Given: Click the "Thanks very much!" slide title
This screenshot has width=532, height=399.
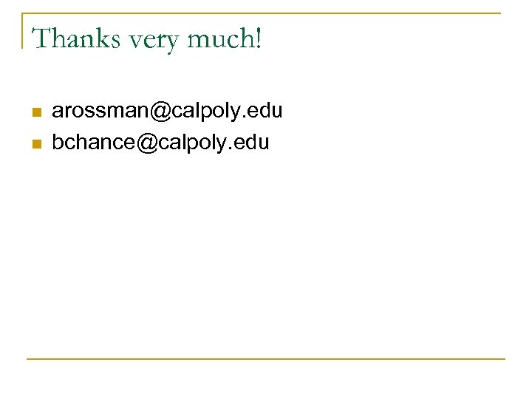Looking at the screenshot, I should (147, 39).
